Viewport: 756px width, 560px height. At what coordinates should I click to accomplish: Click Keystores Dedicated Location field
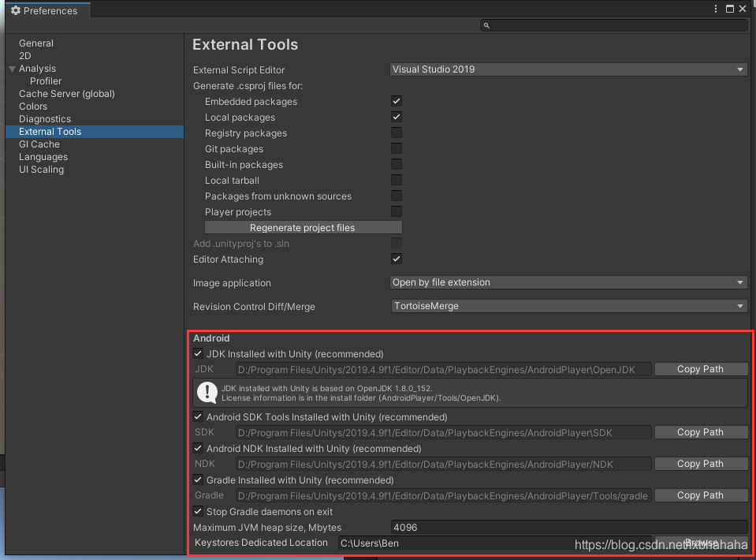coord(495,543)
